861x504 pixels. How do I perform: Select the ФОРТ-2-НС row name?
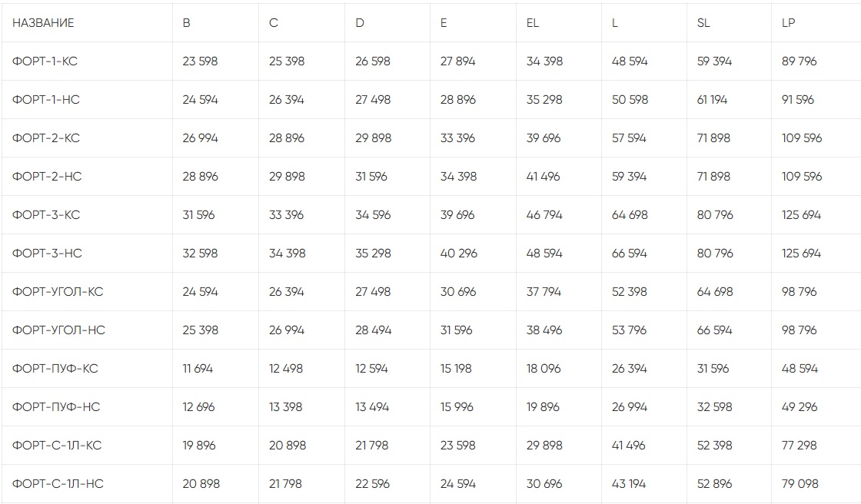click(x=47, y=177)
